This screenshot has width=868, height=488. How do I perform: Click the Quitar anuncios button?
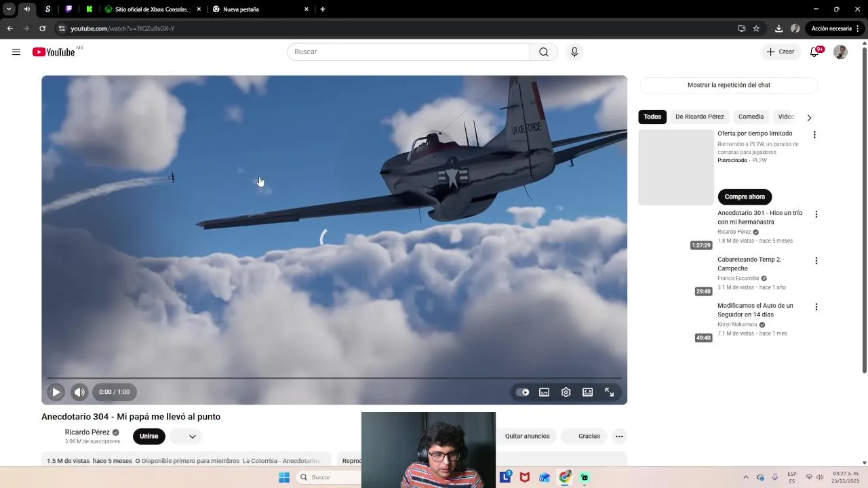(x=527, y=436)
